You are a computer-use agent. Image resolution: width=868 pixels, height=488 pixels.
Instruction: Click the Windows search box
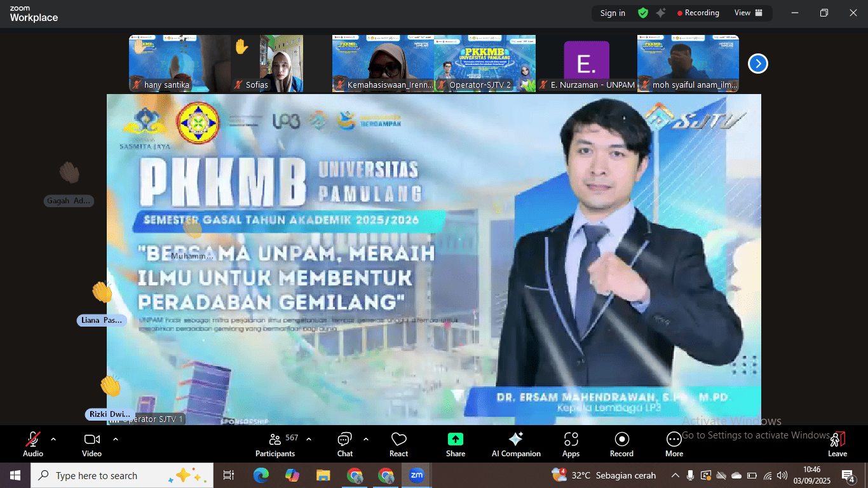[x=121, y=475]
